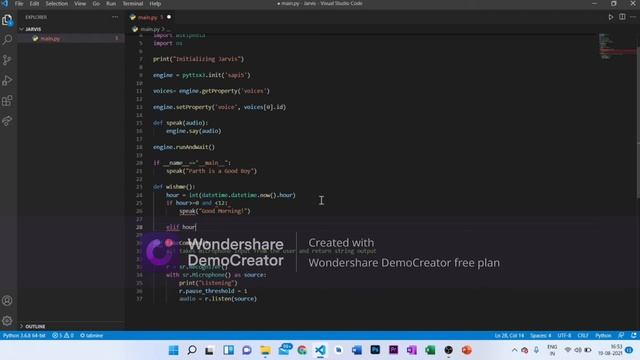Click the unsaved dot on main.py tab
Screen dimensions: 640x360
pos(169,17)
